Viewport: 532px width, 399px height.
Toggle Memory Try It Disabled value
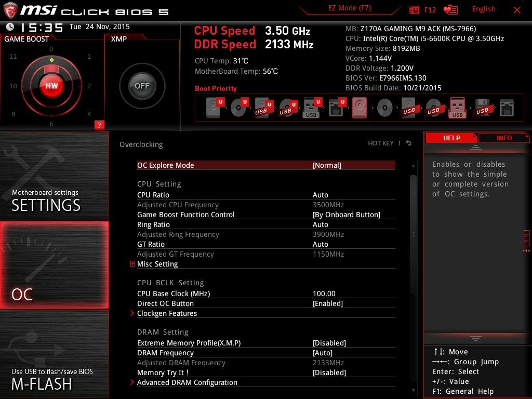[329, 372]
